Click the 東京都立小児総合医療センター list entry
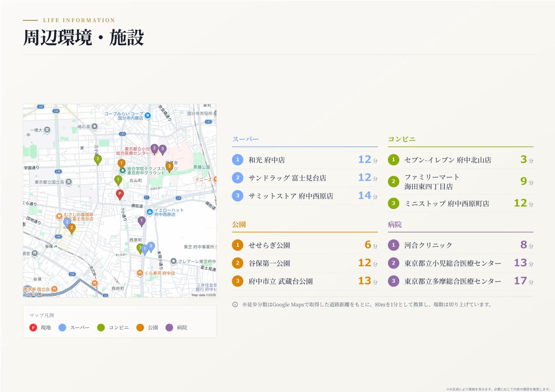The width and height of the screenshot is (555, 392). click(x=460, y=263)
